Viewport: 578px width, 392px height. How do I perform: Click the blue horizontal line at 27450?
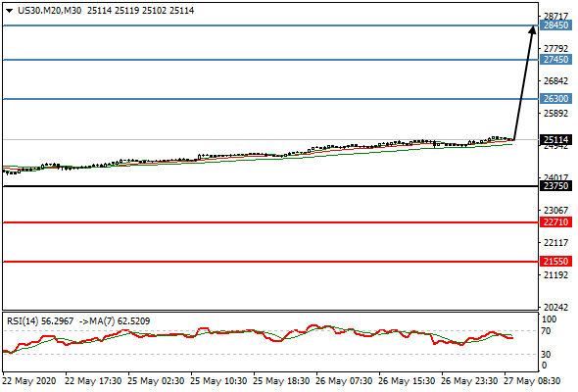[270, 60]
